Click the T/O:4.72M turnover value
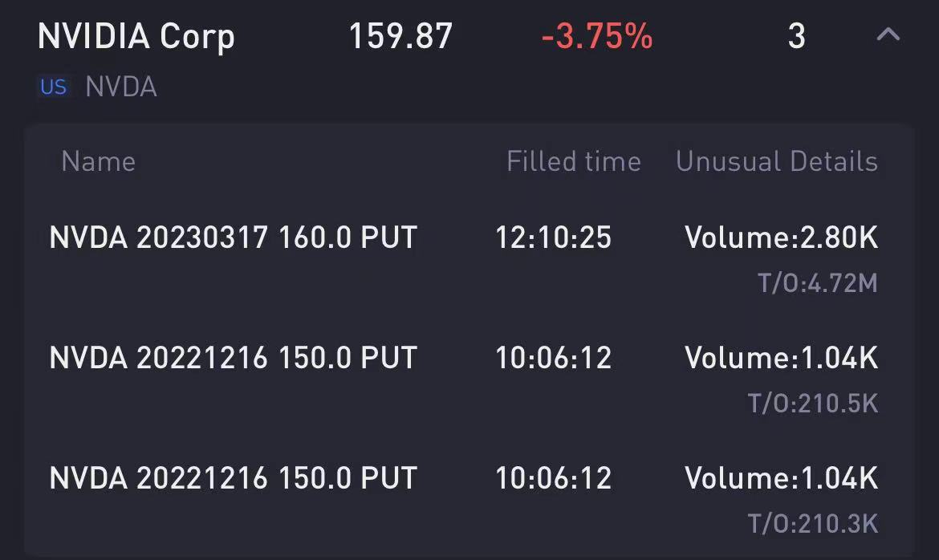 click(x=817, y=283)
